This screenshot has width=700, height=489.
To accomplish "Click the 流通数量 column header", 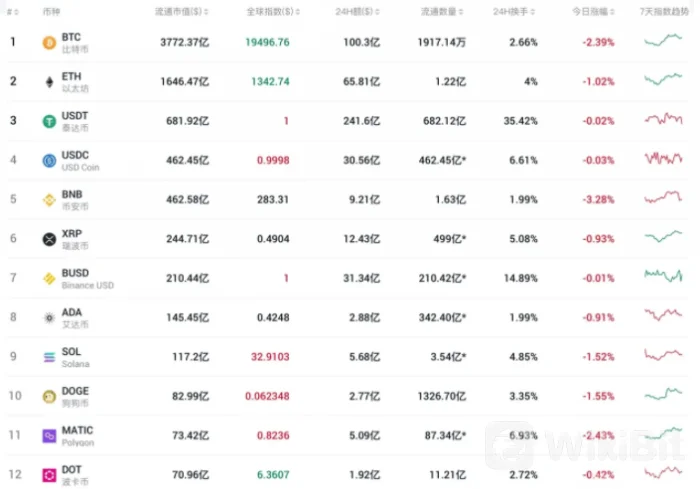I will click(x=438, y=10).
